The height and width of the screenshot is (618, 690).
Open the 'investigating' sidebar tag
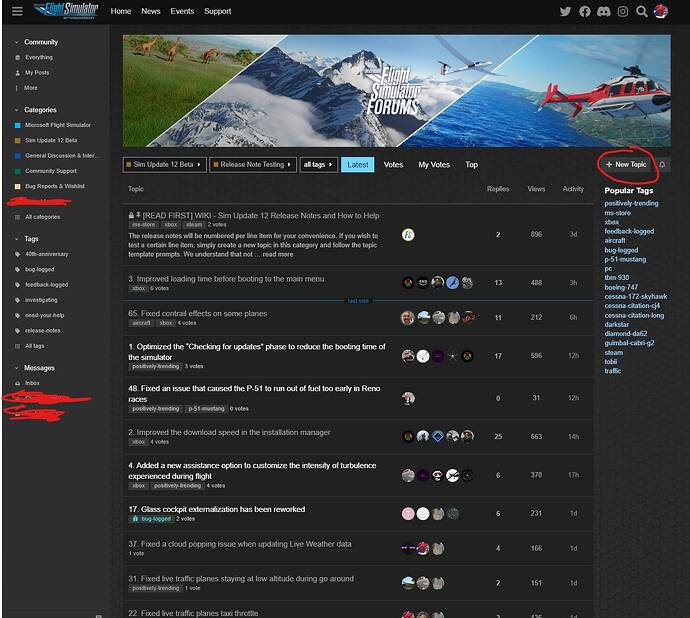(41, 300)
